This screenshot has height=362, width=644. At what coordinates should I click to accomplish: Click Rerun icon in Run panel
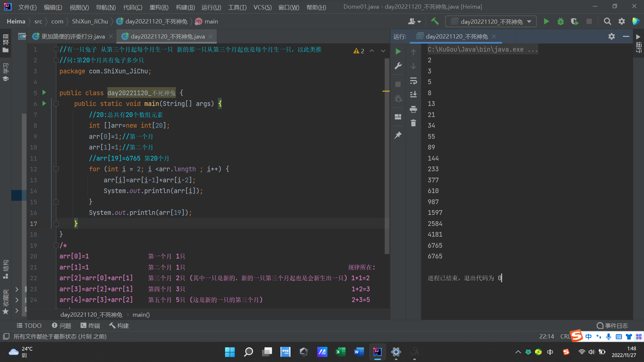point(398,52)
